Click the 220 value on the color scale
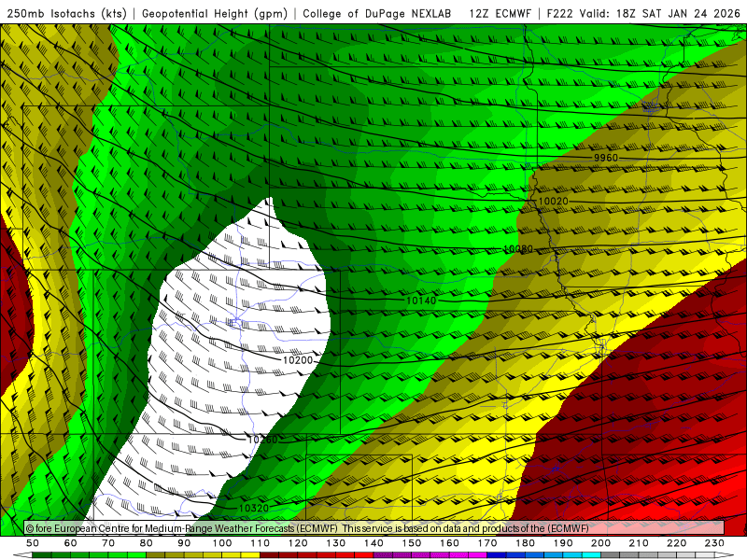This screenshot has height=560, width=747. 676,543
